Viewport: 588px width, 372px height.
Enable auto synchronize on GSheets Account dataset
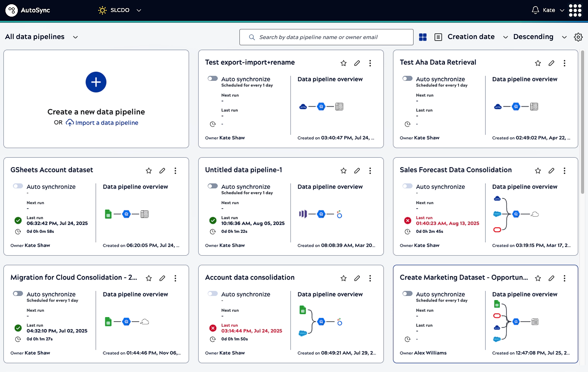coord(18,186)
